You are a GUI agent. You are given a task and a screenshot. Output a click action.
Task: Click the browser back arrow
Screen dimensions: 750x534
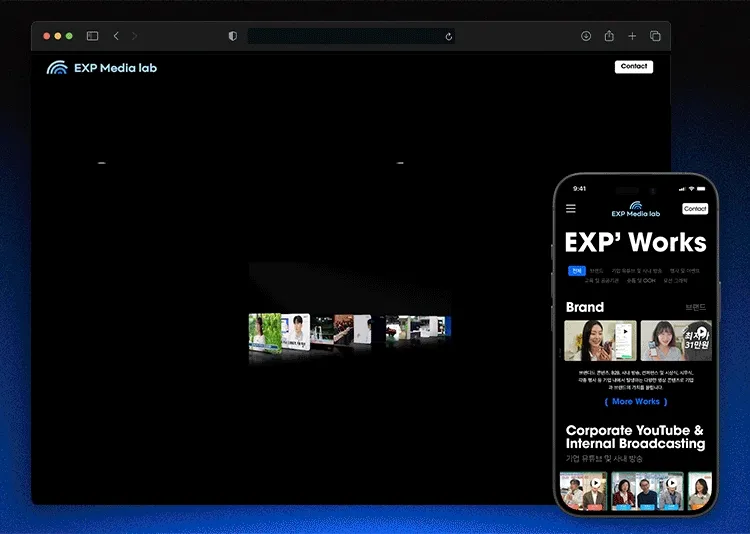coord(116,36)
